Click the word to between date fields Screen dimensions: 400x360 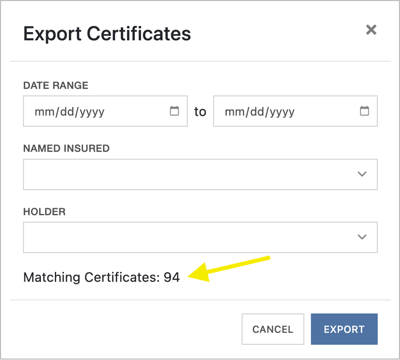(x=200, y=111)
